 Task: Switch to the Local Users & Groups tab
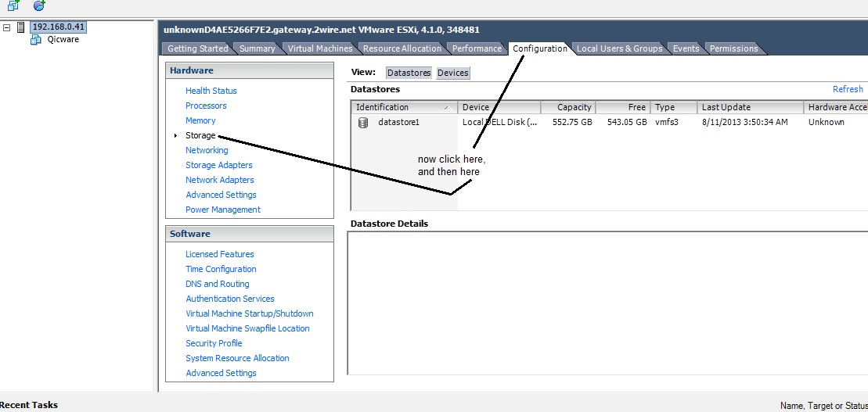pyautogui.click(x=619, y=48)
